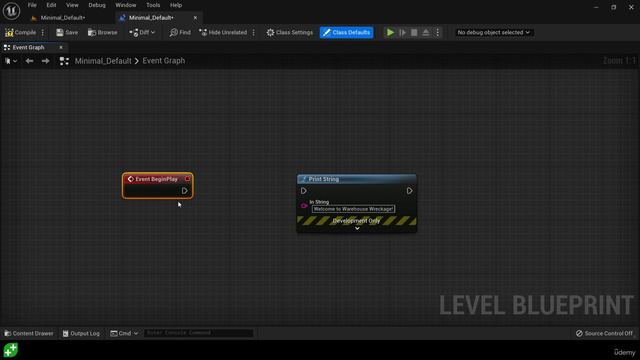Click the Unreal Engine logo icon

[11, 11]
